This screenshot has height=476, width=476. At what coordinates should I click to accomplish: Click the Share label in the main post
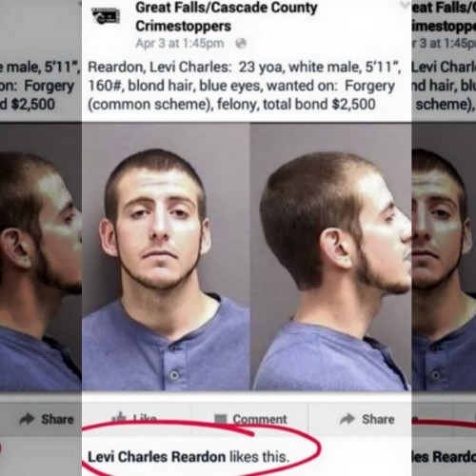[378, 419]
